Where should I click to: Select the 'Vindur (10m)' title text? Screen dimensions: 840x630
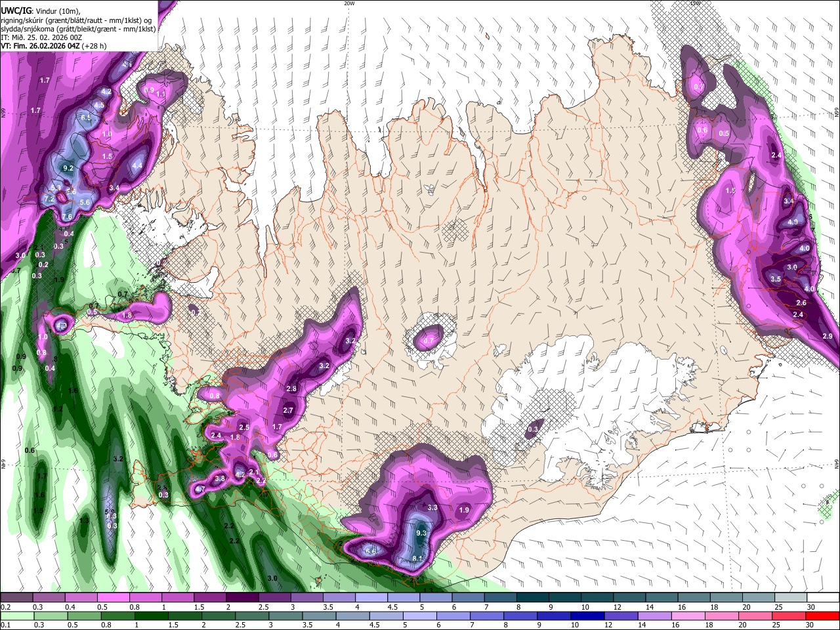(x=57, y=10)
